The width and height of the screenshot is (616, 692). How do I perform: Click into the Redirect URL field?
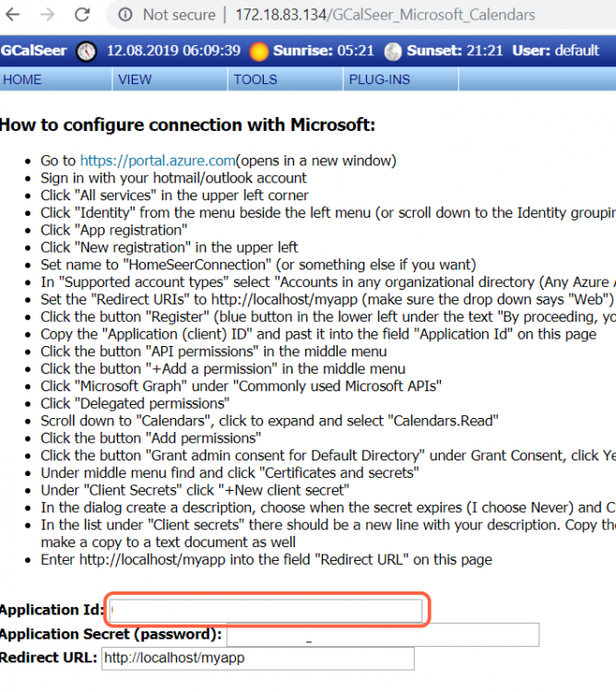tap(256, 658)
